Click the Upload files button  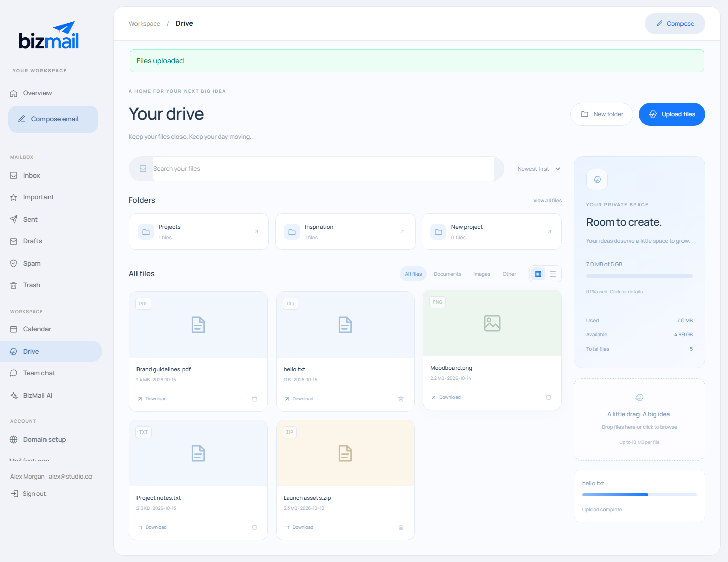[672, 114]
